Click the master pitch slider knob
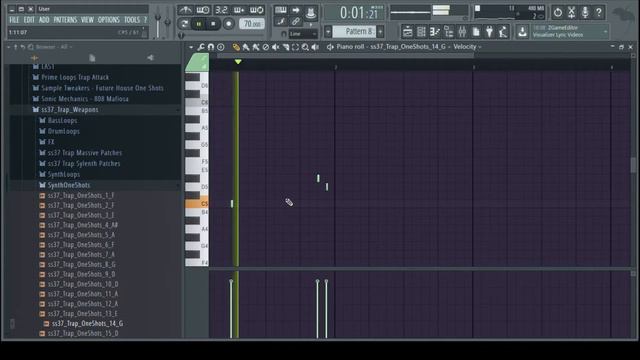Screen dimensions: 640x360 click(x=167, y=21)
